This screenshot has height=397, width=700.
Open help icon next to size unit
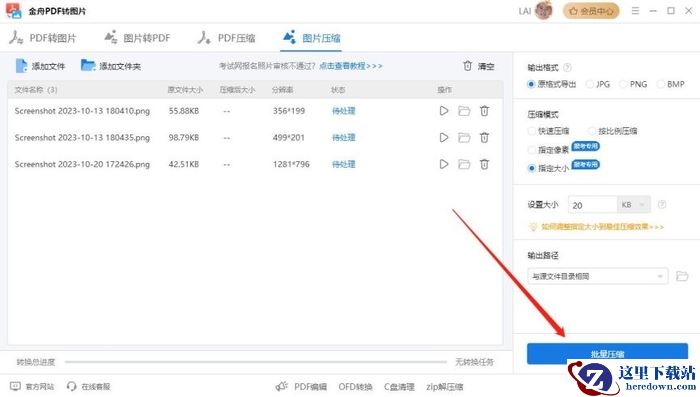(x=662, y=205)
